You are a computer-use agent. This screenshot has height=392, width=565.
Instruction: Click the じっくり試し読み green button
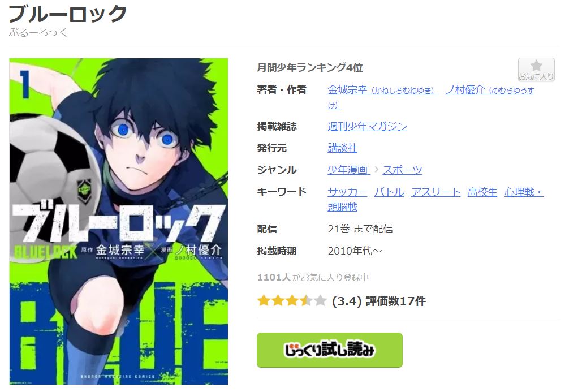(330, 350)
